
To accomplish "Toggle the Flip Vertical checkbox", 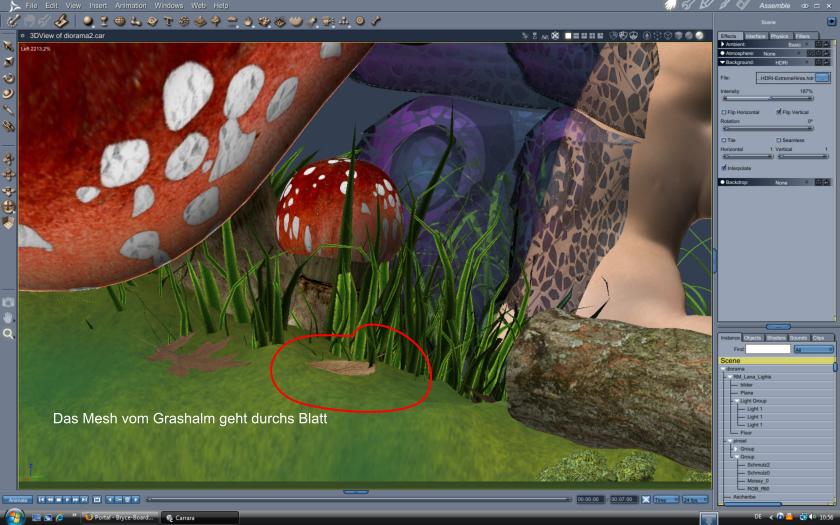I will pos(778,112).
